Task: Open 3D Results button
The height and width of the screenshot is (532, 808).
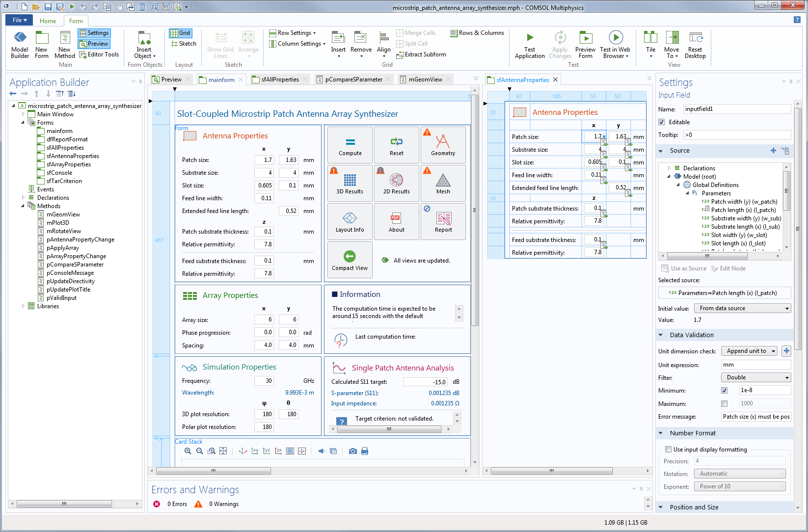Action: coord(350,184)
